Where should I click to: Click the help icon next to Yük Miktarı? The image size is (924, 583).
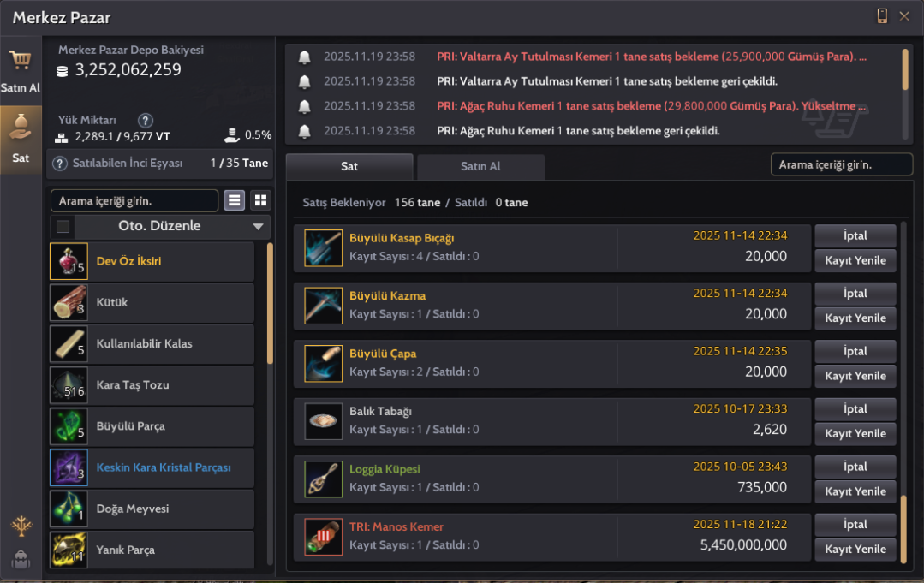pos(146,120)
